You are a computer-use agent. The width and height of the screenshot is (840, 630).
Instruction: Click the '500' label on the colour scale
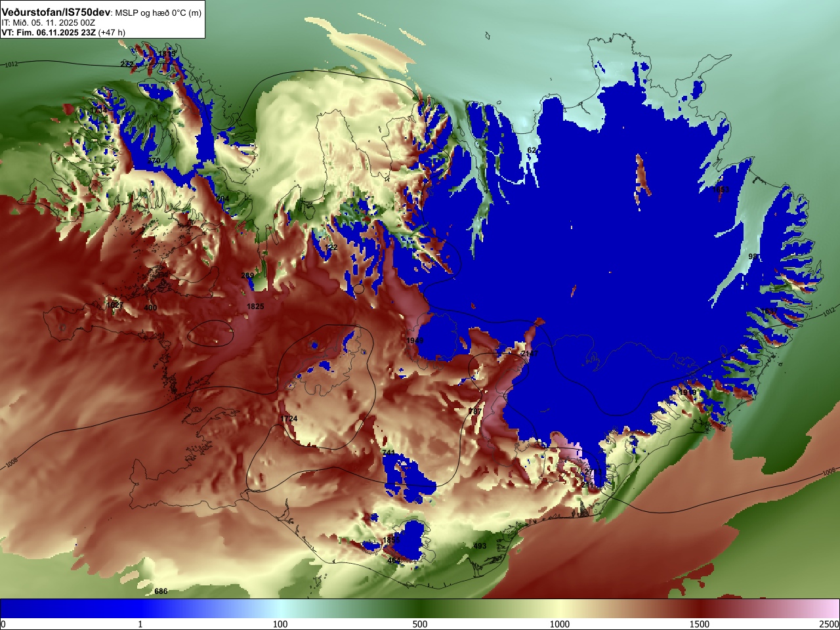pyautogui.click(x=420, y=624)
